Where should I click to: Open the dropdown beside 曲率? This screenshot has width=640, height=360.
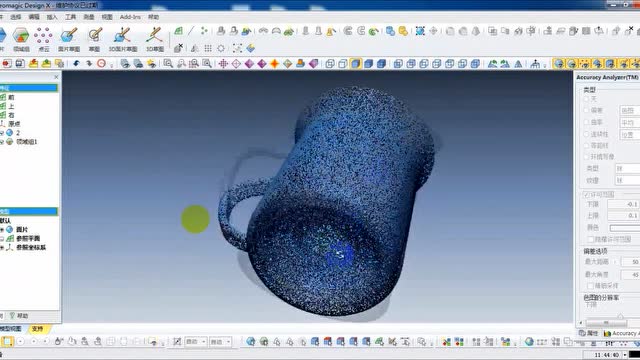pos(630,122)
